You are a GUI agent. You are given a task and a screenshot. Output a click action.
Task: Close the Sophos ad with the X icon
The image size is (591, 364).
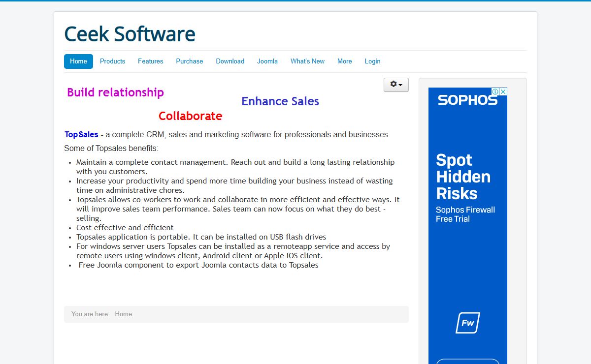click(503, 91)
